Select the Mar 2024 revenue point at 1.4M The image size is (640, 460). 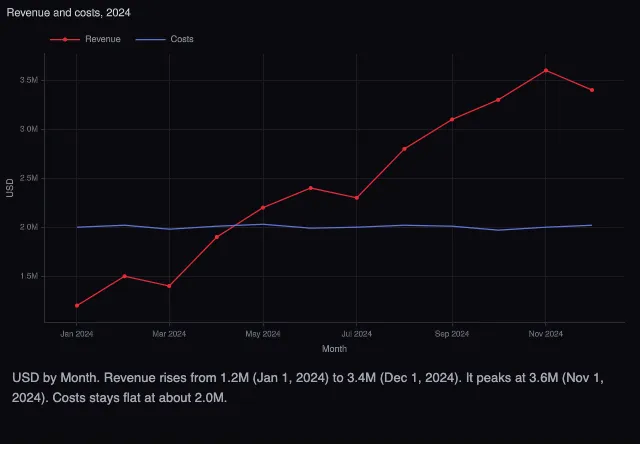click(x=169, y=286)
